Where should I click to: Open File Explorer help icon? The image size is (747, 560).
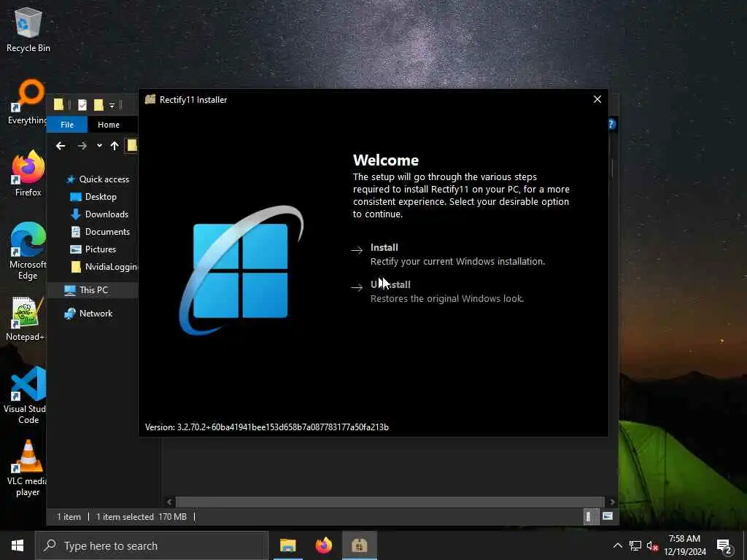pos(612,124)
